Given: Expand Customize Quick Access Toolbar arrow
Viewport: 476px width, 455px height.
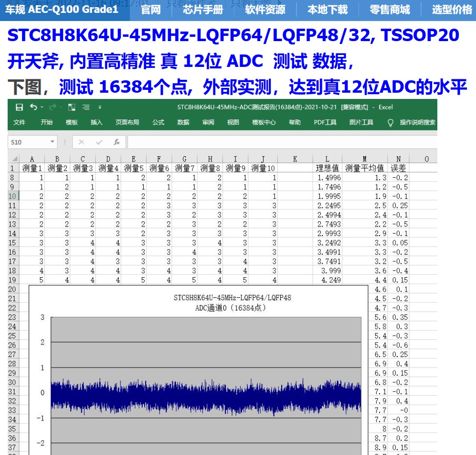Looking at the screenshot, I should click(100, 107).
